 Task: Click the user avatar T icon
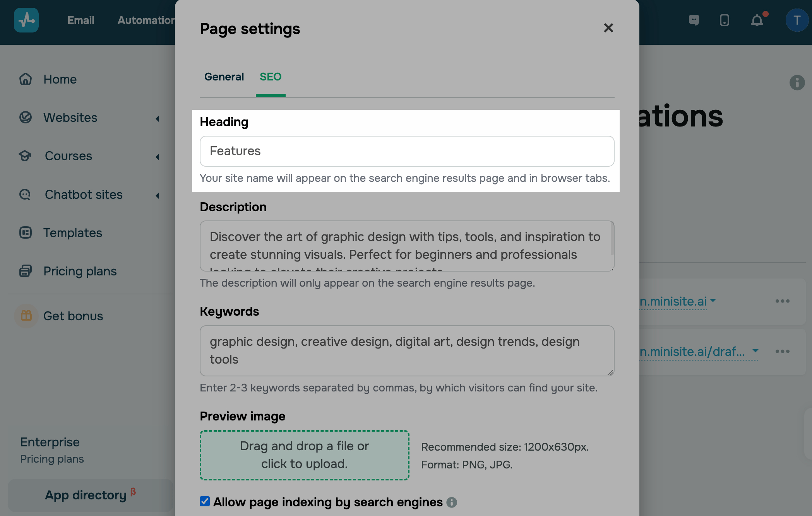[797, 20]
